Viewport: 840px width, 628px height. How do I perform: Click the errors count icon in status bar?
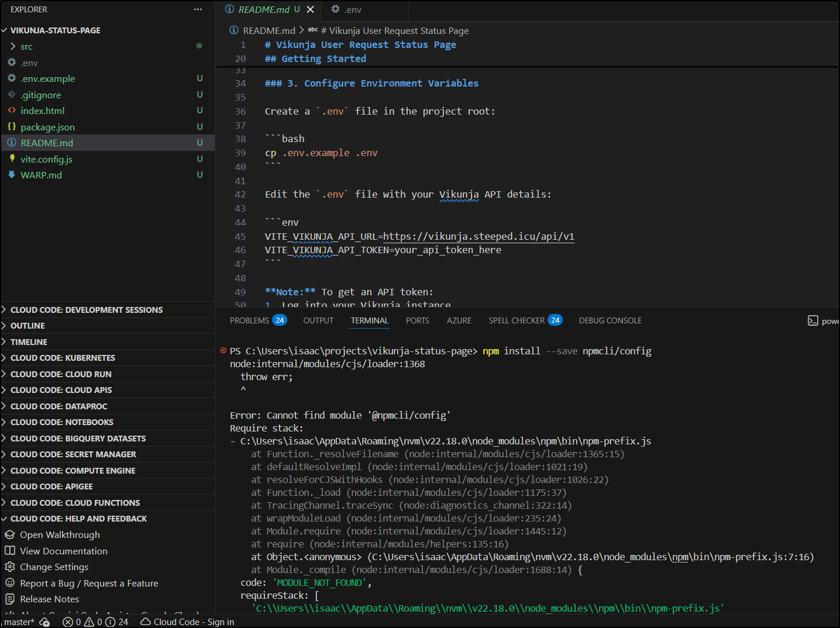[x=68, y=622]
